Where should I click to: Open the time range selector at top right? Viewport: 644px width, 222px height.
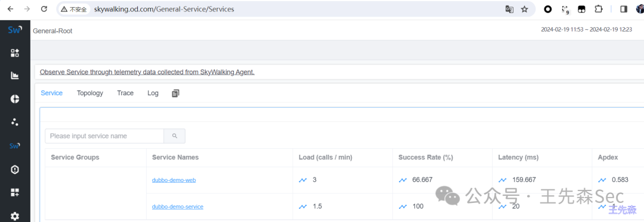[x=586, y=30]
